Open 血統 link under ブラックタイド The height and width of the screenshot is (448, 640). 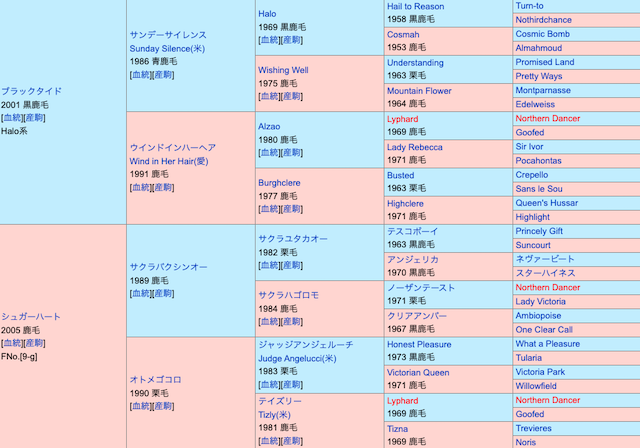pos(13,117)
